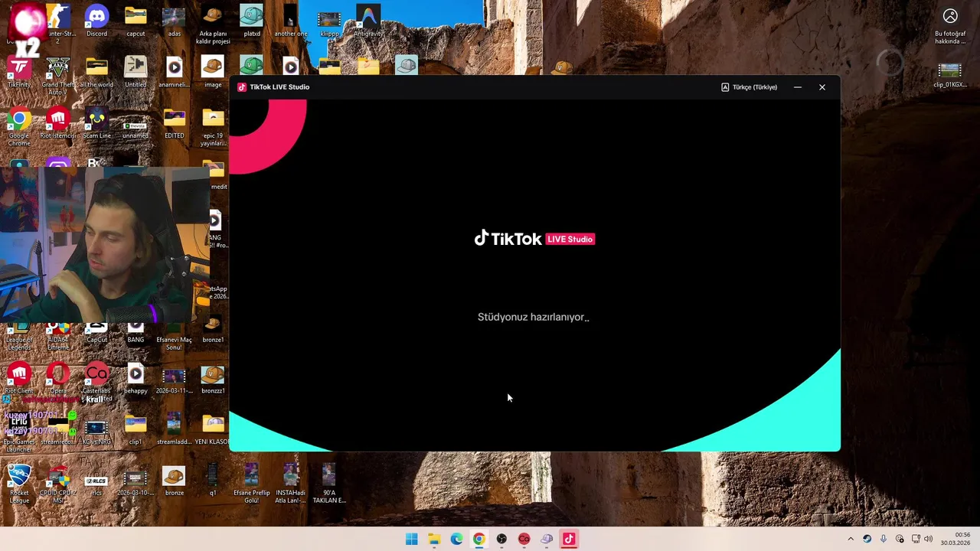980x551 pixels.
Task: Open the EDITED folder on desktop
Action: [x=175, y=124]
